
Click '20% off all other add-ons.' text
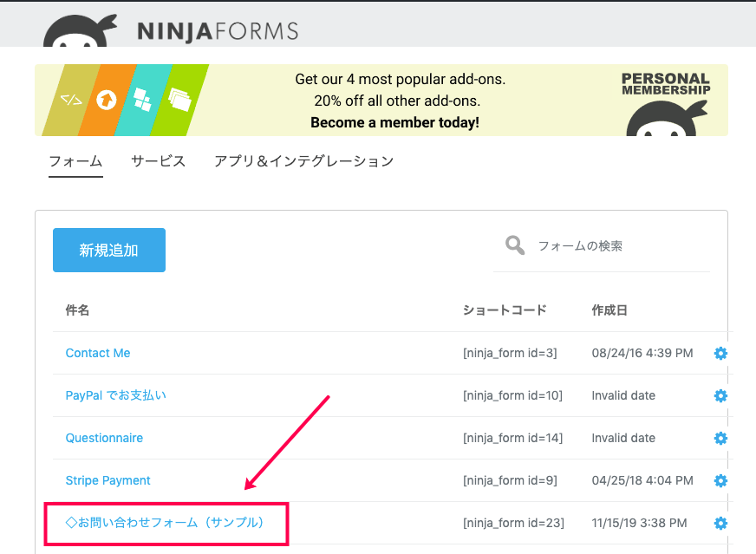[x=397, y=101]
